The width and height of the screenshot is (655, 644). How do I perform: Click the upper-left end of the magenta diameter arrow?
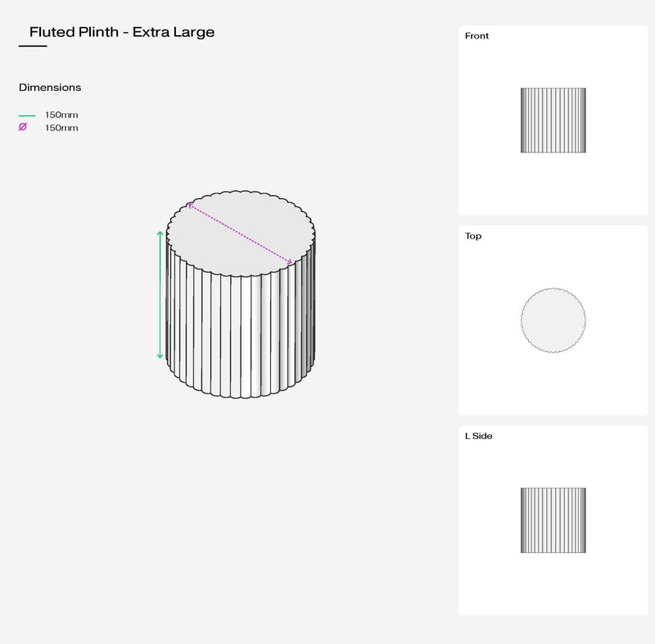click(x=191, y=205)
